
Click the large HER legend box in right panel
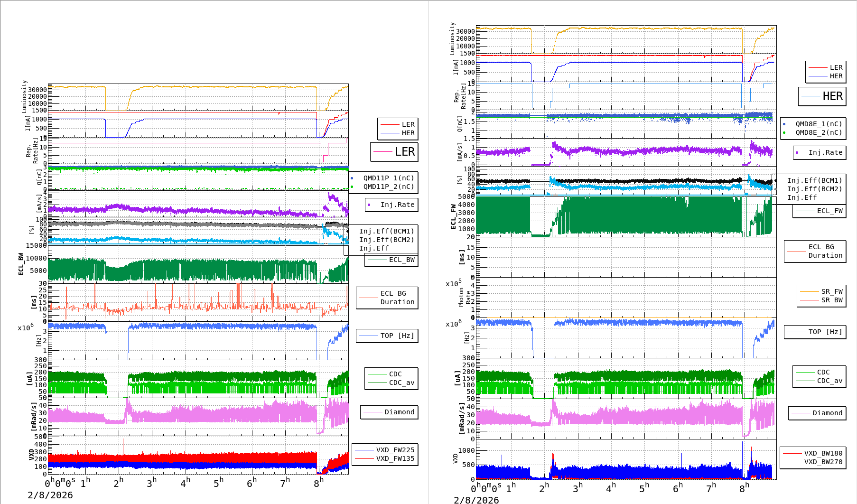(822, 96)
